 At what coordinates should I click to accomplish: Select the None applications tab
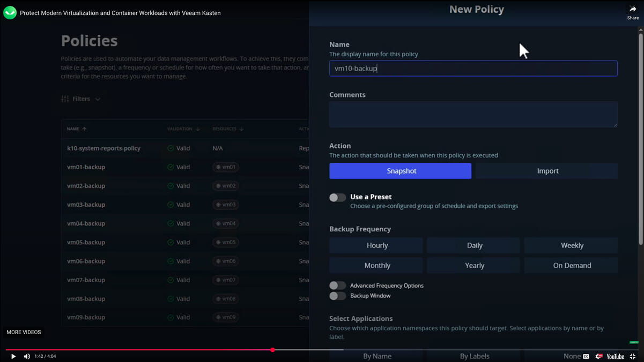pos(572,356)
